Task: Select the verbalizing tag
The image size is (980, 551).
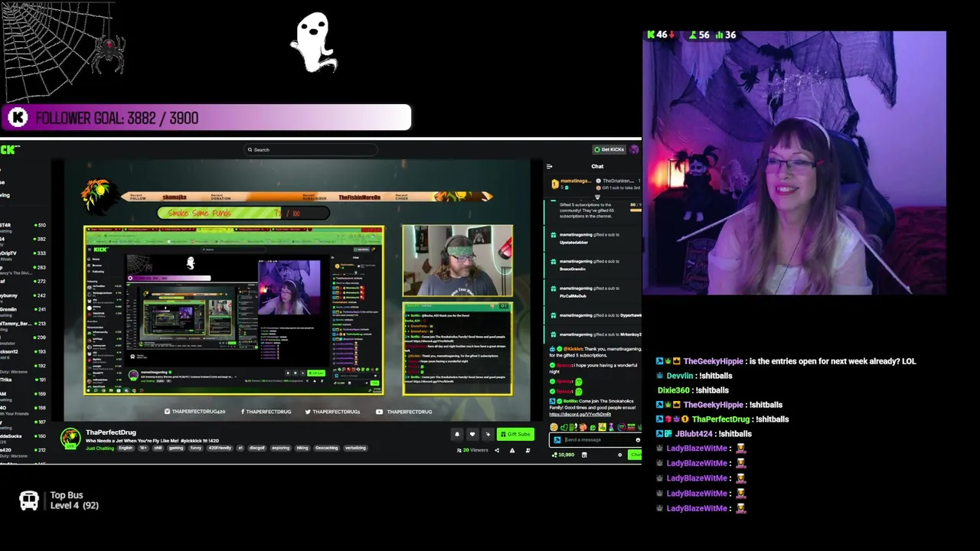Action: [x=355, y=448]
